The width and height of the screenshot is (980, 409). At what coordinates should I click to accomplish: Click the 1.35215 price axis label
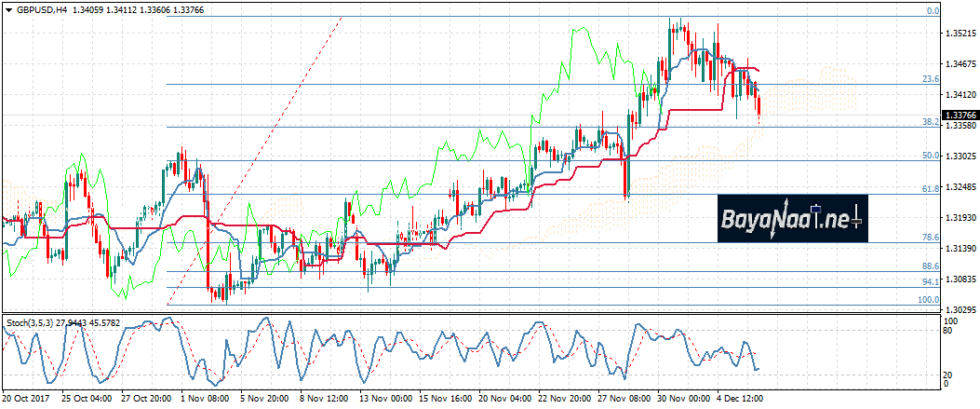point(960,34)
